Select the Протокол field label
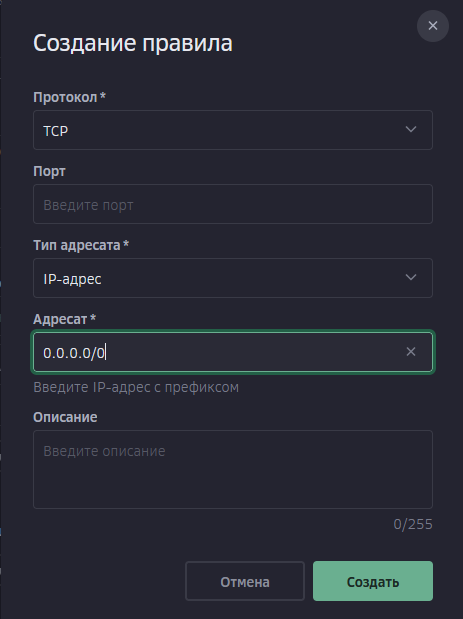Viewport: 463px width, 619px height. 65,97
